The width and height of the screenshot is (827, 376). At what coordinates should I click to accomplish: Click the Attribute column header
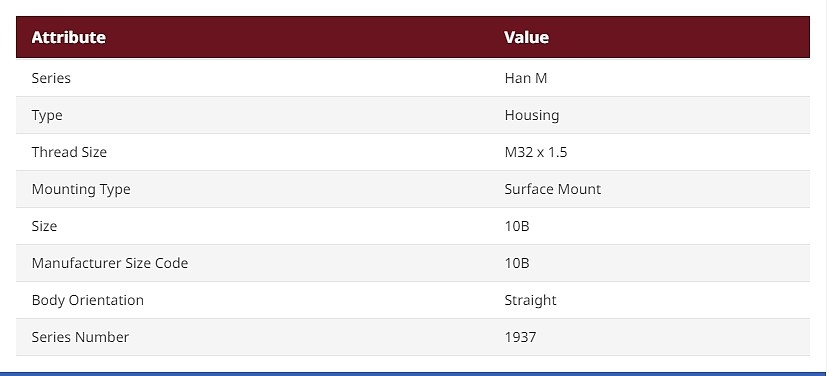click(x=69, y=37)
